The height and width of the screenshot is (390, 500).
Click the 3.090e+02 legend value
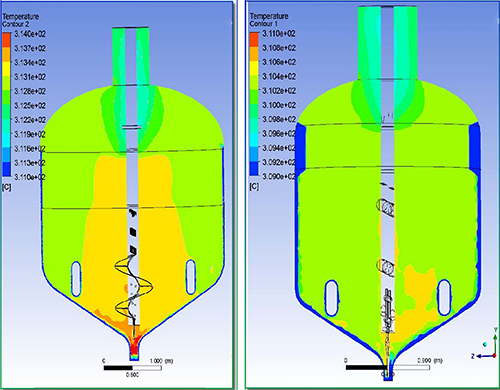(x=279, y=176)
